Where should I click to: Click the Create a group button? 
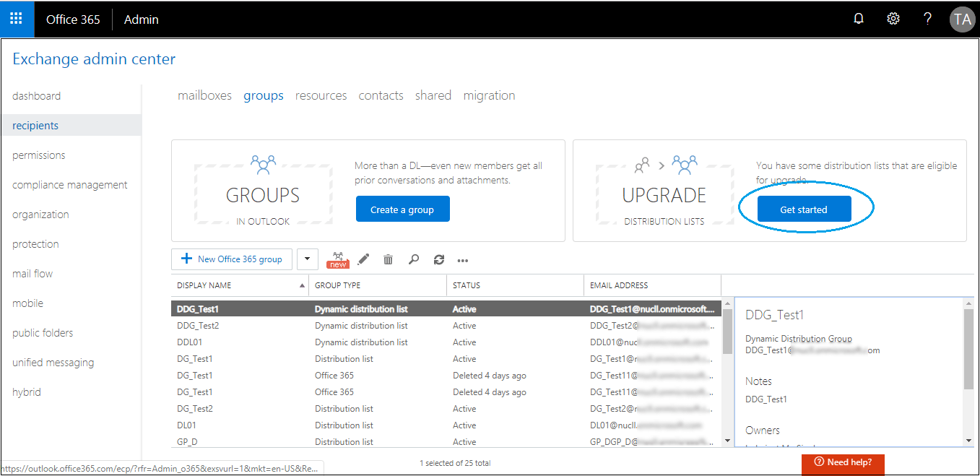pos(402,209)
